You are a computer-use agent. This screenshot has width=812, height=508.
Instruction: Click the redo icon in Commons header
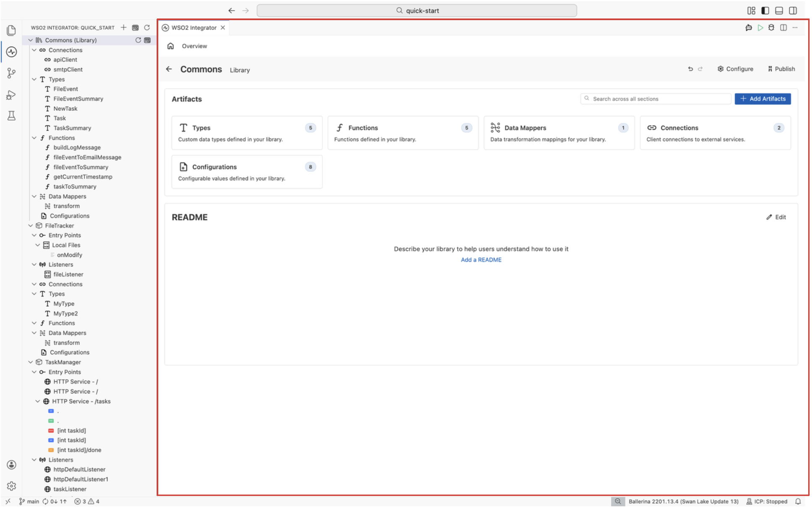700,69
